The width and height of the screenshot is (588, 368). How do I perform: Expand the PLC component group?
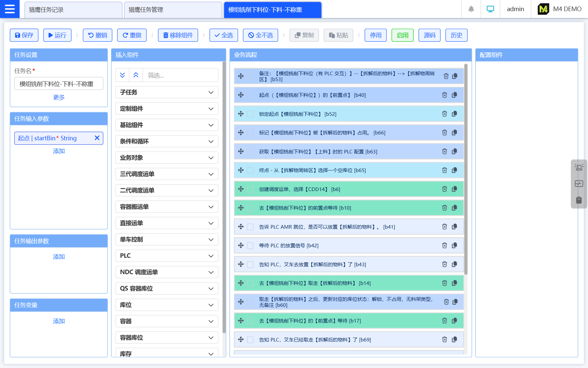coord(167,256)
